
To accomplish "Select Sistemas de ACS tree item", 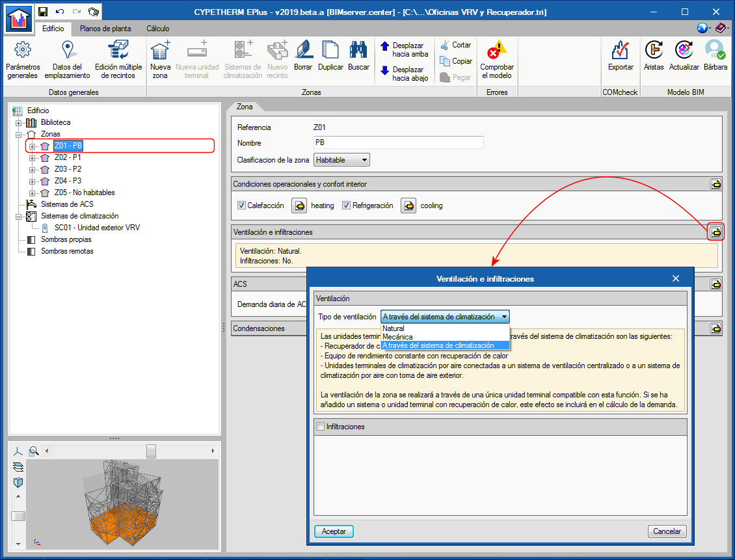I will pos(67,204).
